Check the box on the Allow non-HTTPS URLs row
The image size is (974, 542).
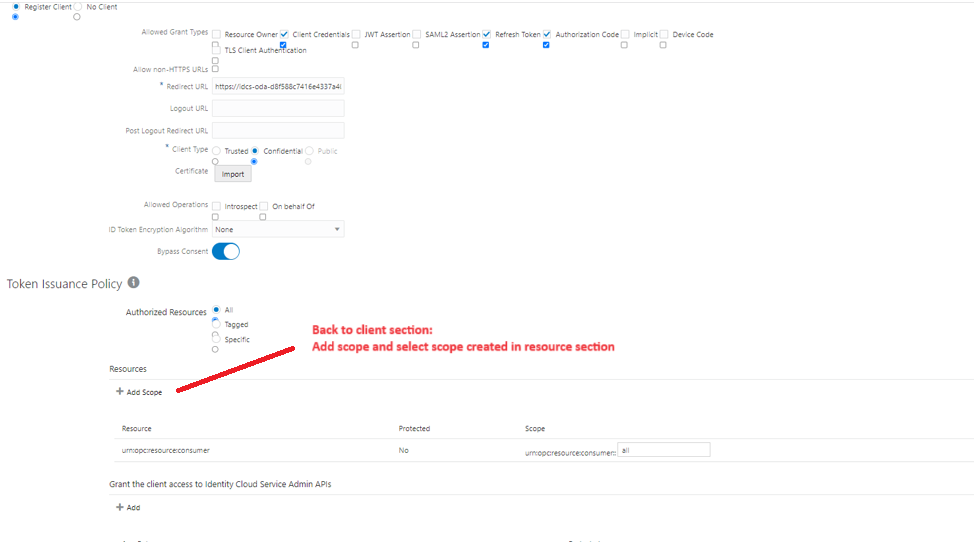tap(216, 69)
